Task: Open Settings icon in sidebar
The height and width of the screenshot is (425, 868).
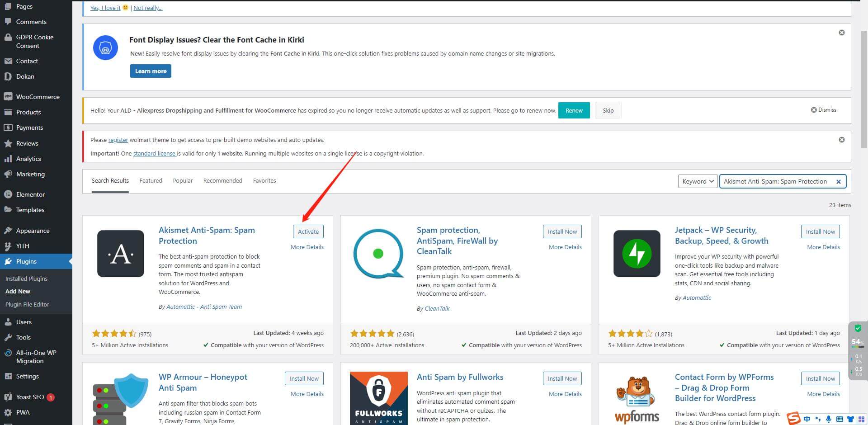Action: pyautogui.click(x=8, y=376)
